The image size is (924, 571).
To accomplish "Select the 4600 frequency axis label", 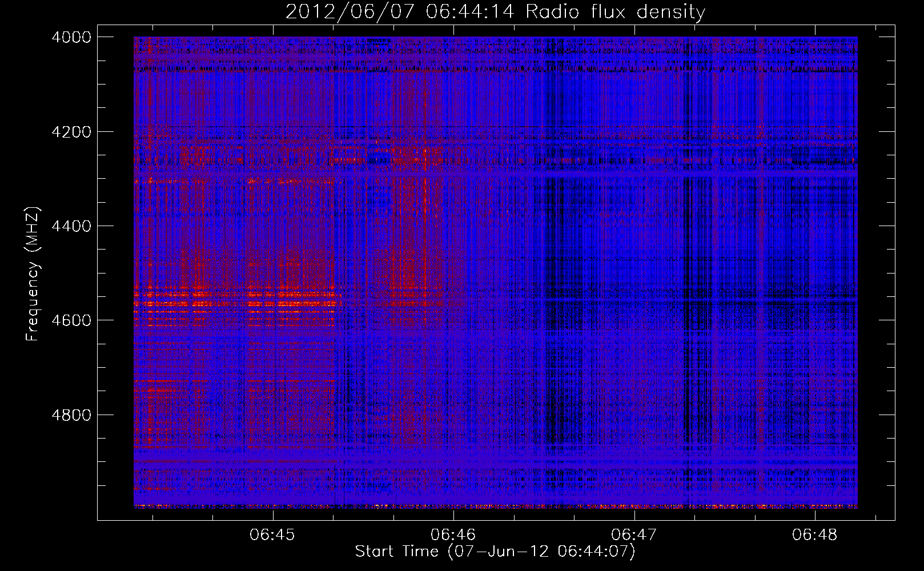I will 71,320.
